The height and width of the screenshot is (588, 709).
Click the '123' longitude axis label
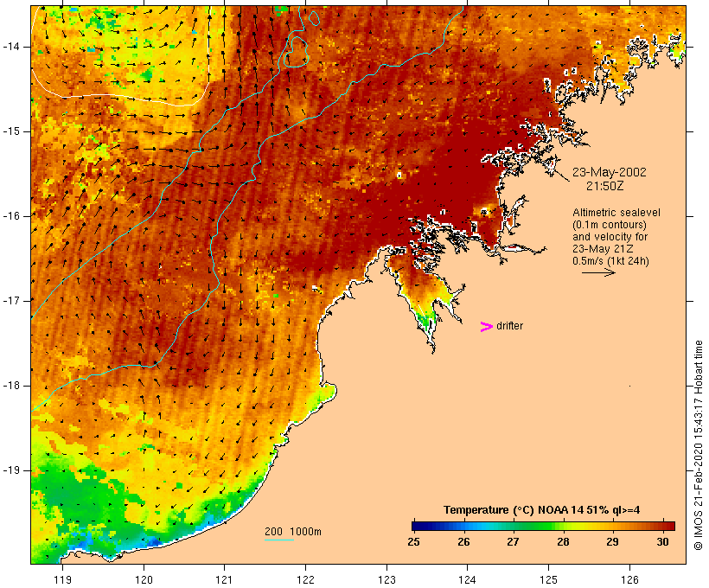[386, 579]
